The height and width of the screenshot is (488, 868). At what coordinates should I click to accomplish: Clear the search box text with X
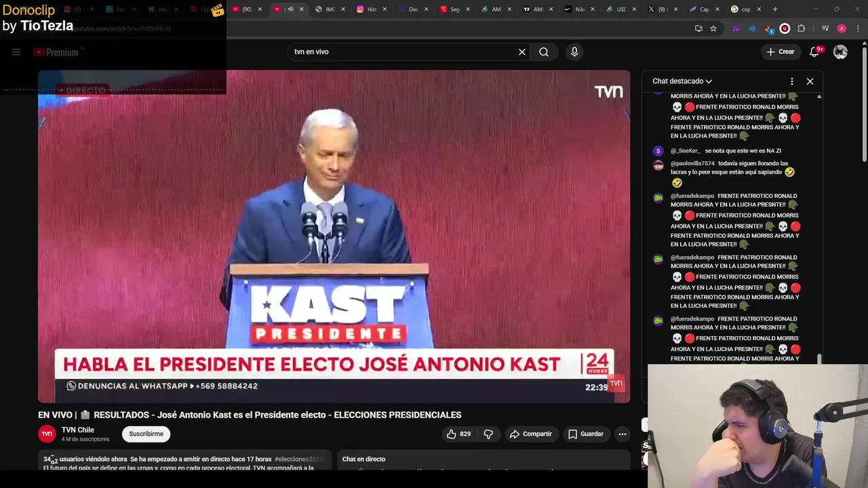[522, 52]
